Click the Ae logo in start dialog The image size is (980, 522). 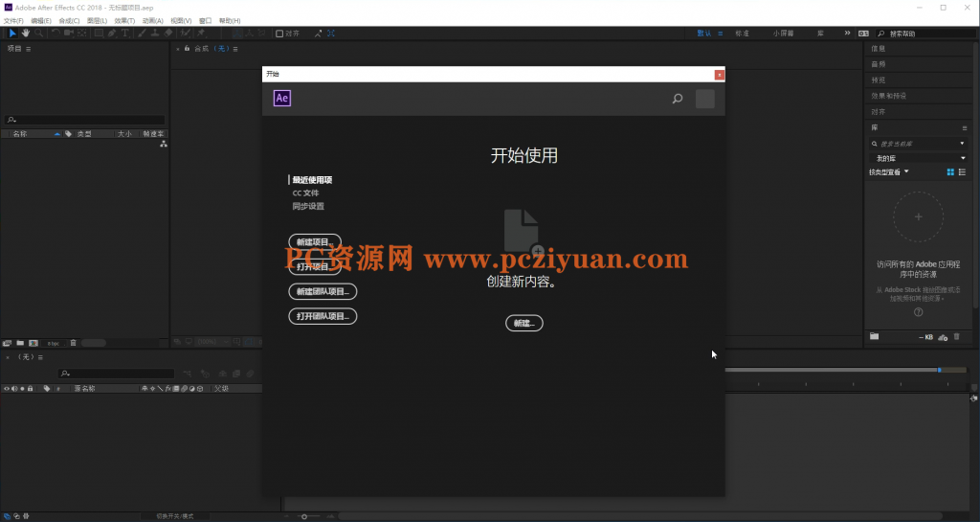(282, 98)
